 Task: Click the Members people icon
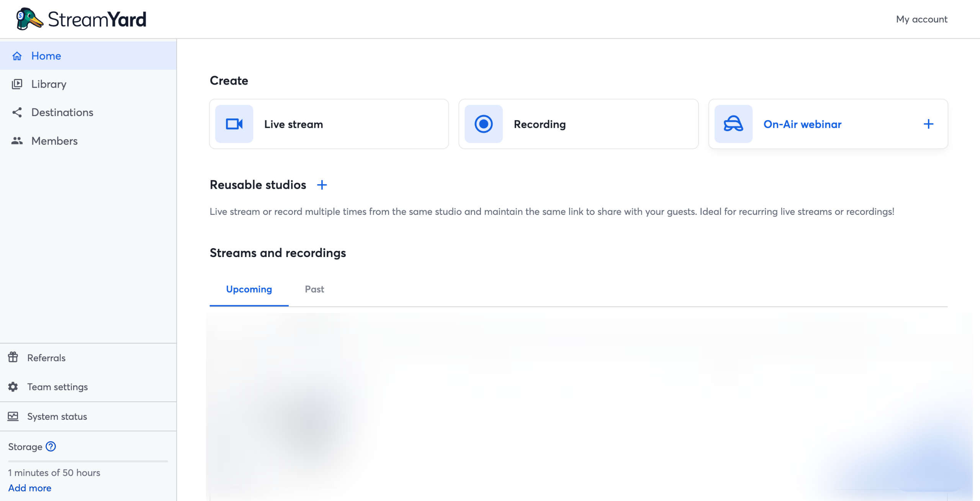[x=17, y=141]
